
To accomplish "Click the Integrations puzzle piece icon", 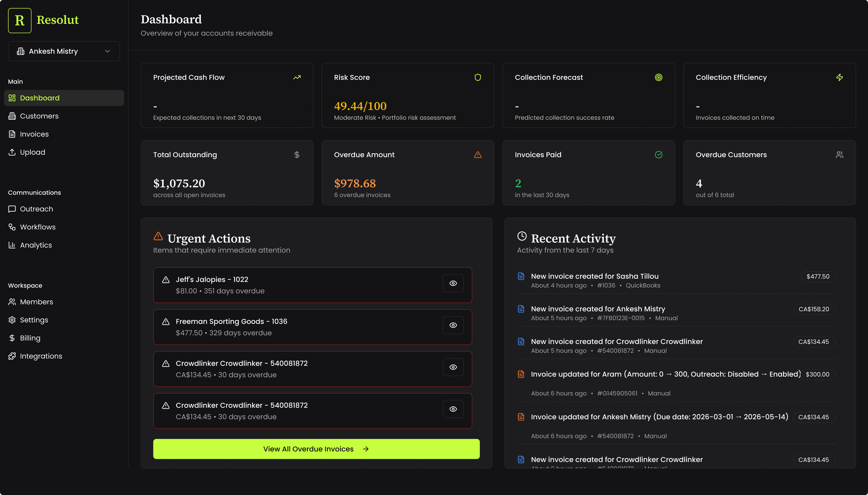I will click(12, 356).
